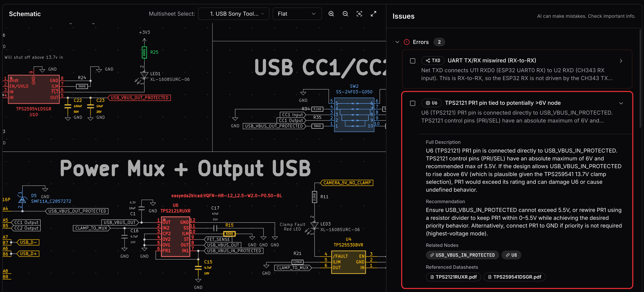Collapse the Errors section
This screenshot has height=292, width=644.
[397, 42]
